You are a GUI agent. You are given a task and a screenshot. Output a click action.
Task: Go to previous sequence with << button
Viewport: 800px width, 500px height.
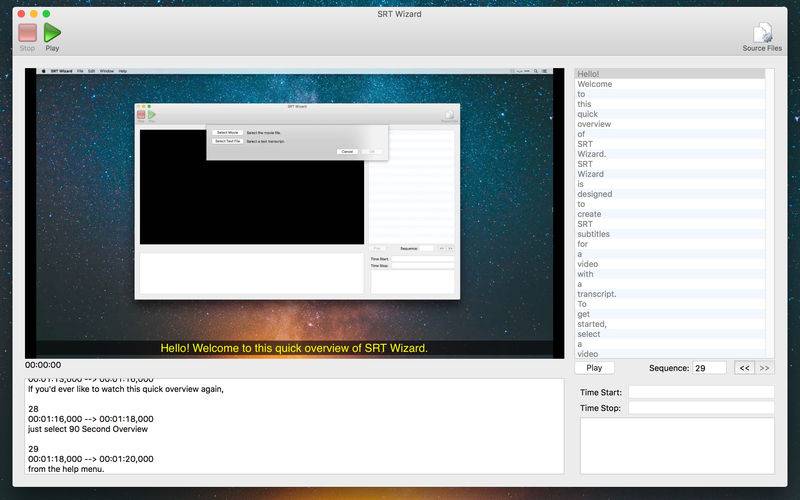click(744, 368)
